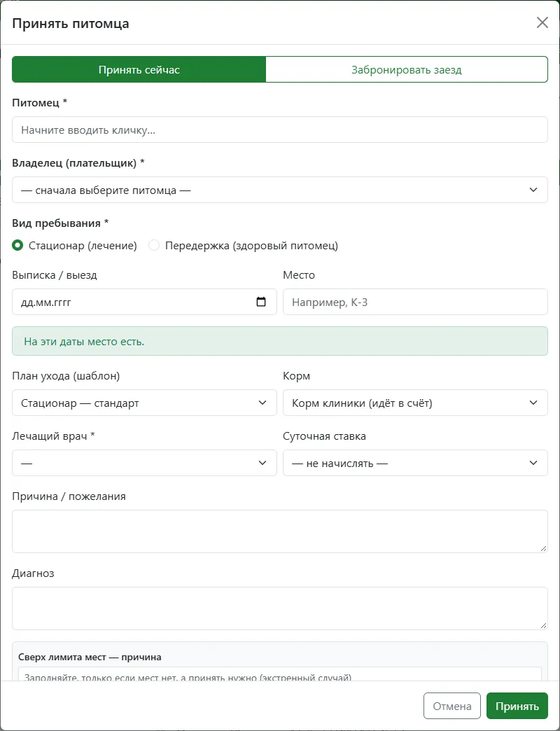The height and width of the screenshot is (731, 560).
Task: Focus the Выписка / выезд date field
Action: [x=144, y=302]
